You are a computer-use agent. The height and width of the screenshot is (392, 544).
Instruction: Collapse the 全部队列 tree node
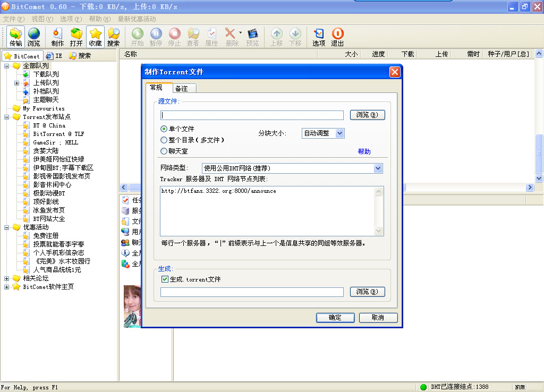pos(6,65)
